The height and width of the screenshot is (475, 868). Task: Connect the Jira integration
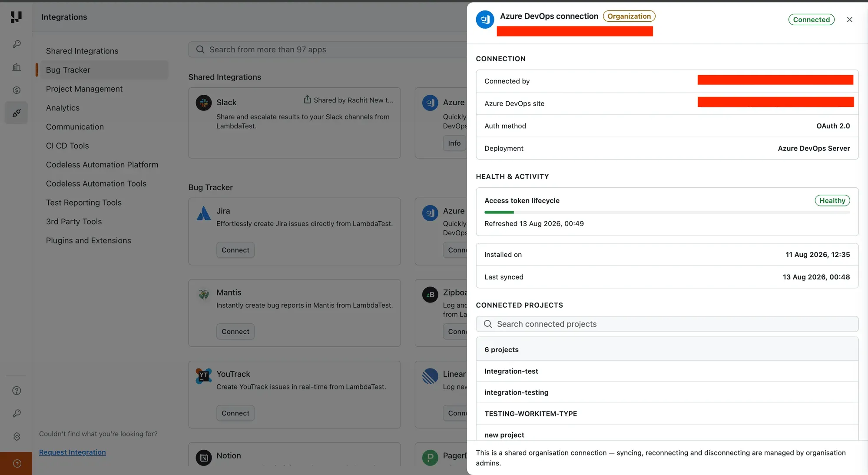235,250
